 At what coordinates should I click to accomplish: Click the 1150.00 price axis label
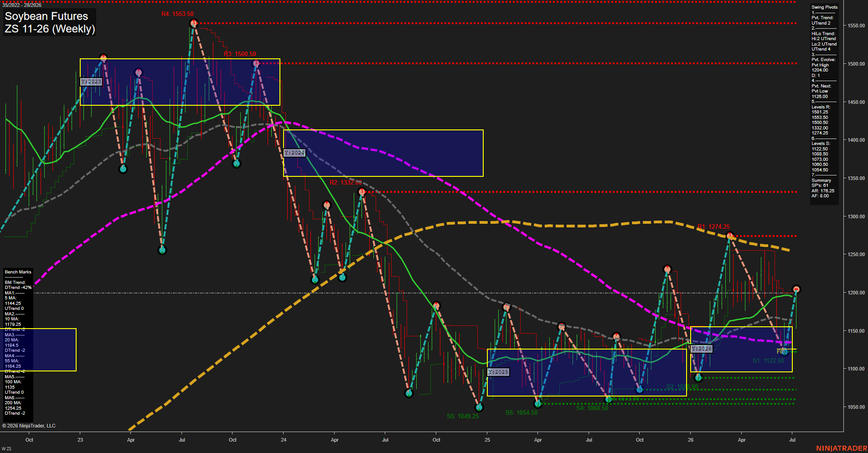(x=856, y=331)
